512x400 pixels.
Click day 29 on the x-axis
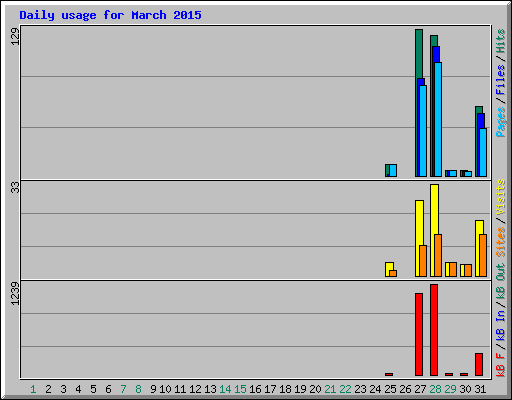(x=450, y=389)
